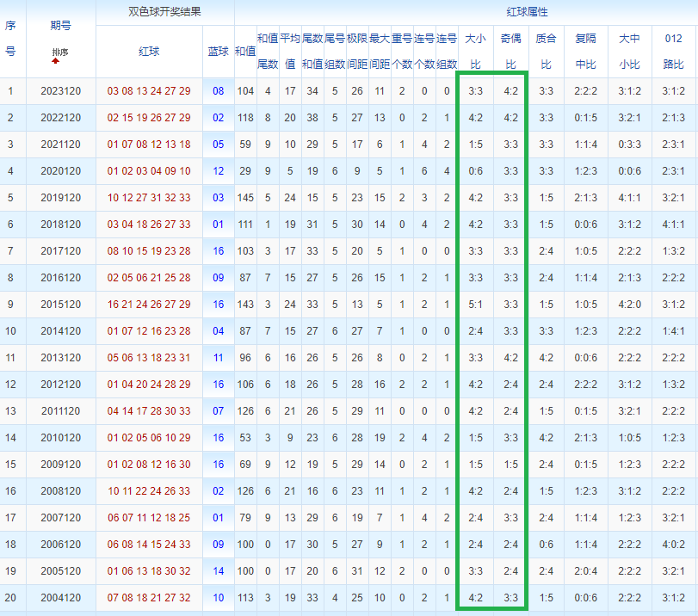This screenshot has height=616, width=698.
Task: Click blue ball 08 in row 1
Action: click(218, 91)
